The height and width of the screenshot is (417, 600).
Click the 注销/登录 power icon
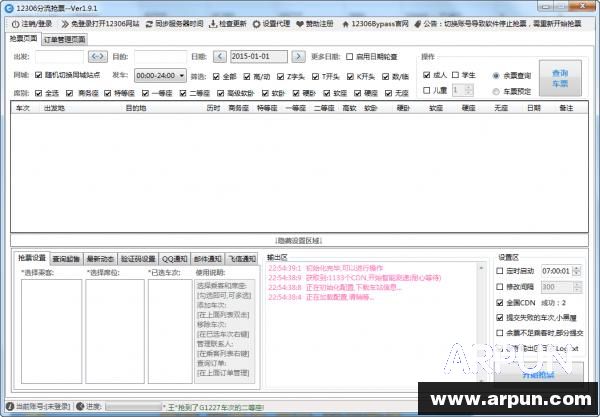tap(15, 24)
